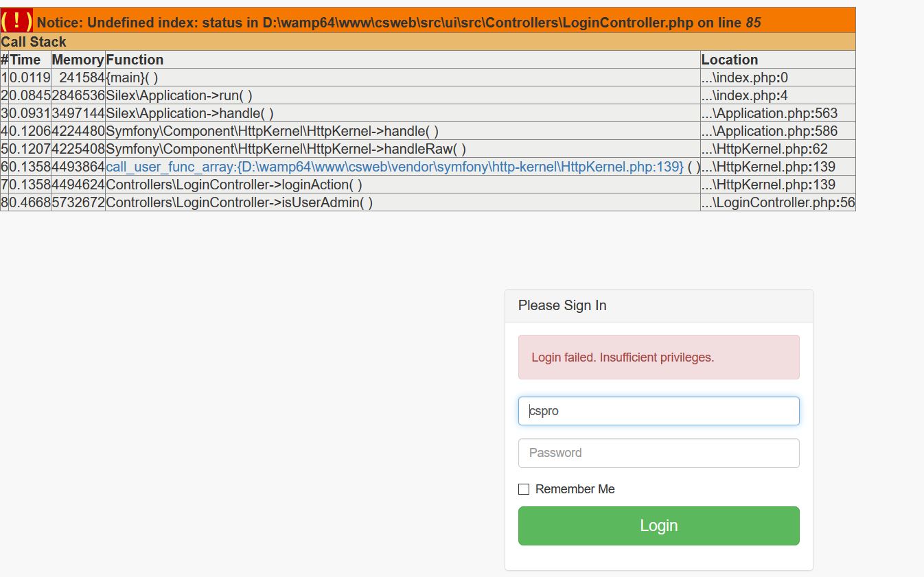Click the ...\HttpKernel.php:62 location cell
The height and width of the screenshot is (577, 924).
point(778,149)
